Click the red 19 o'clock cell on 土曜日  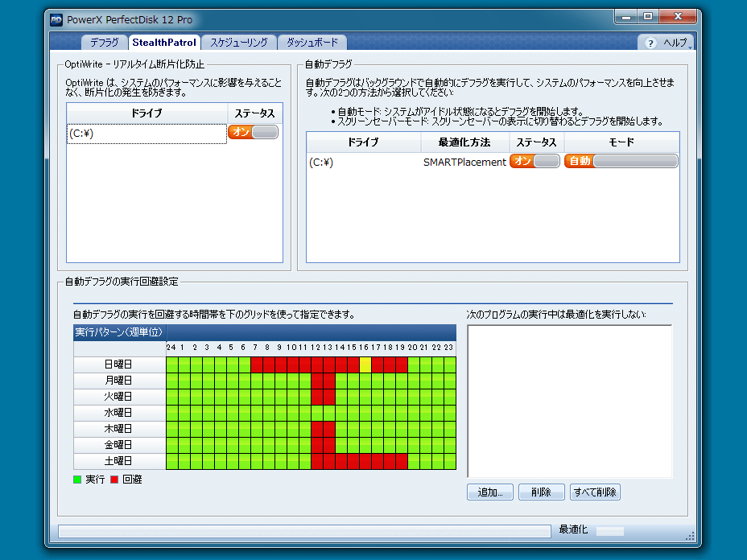(402, 461)
